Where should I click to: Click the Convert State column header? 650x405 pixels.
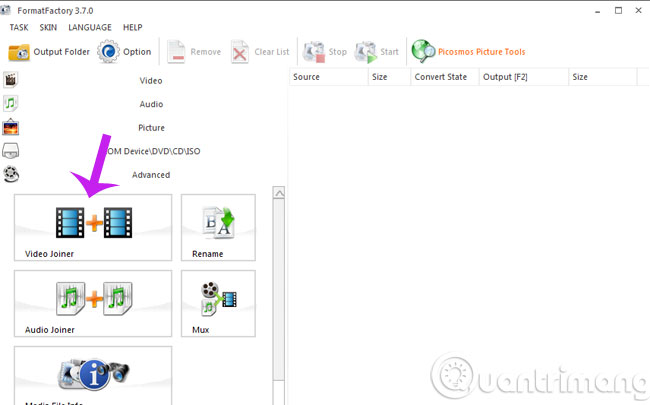coord(445,77)
